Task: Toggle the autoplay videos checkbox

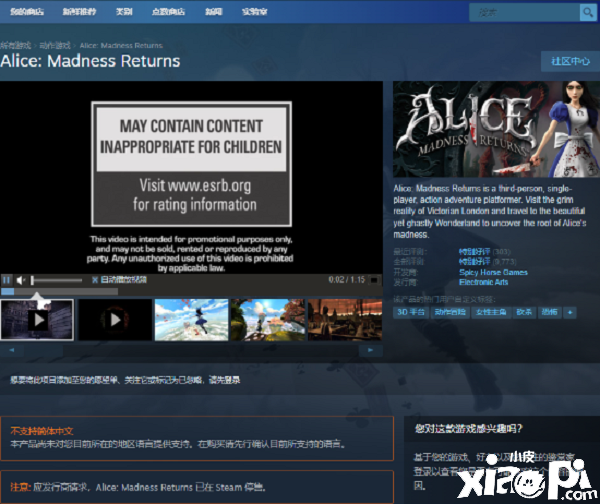Action: tap(95, 280)
